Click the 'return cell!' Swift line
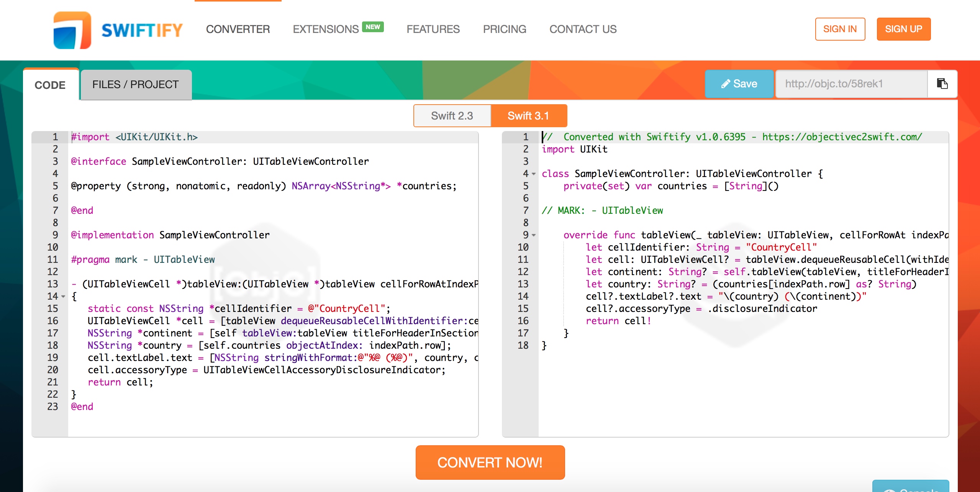The height and width of the screenshot is (492, 980). pos(618,321)
